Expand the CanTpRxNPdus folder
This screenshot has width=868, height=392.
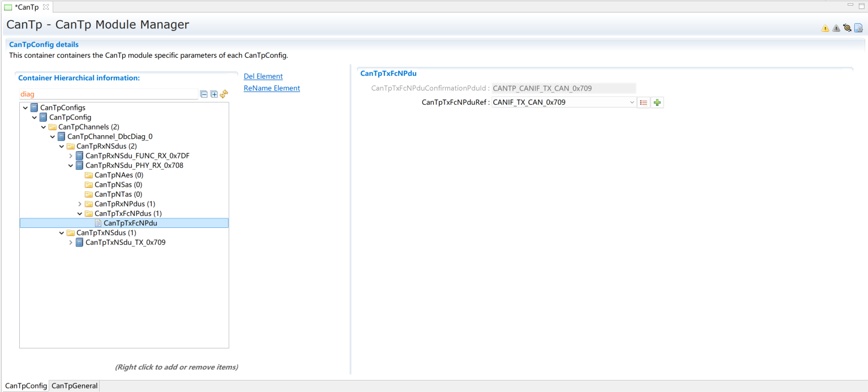[80, 204]
